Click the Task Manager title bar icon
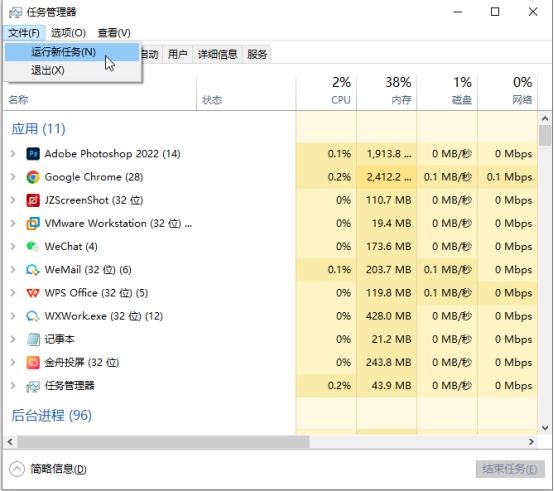This screenshot has height=491, width=554. point(16,12)
